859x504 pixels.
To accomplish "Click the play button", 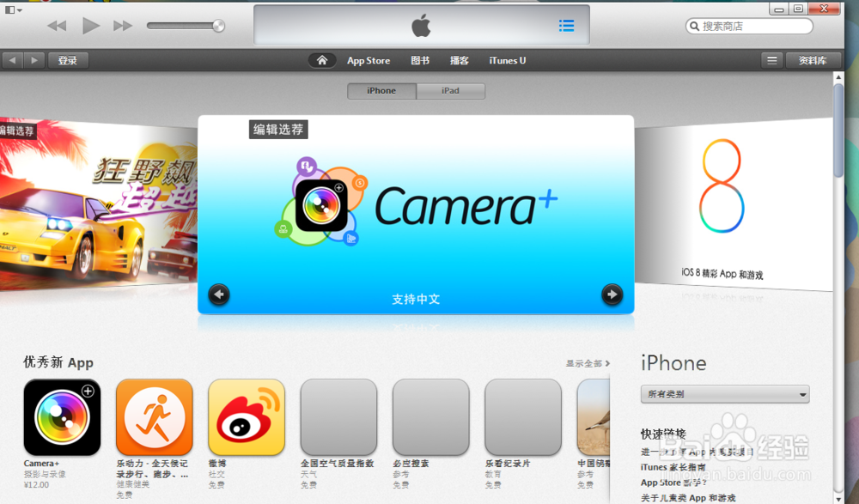I will 90,26.
